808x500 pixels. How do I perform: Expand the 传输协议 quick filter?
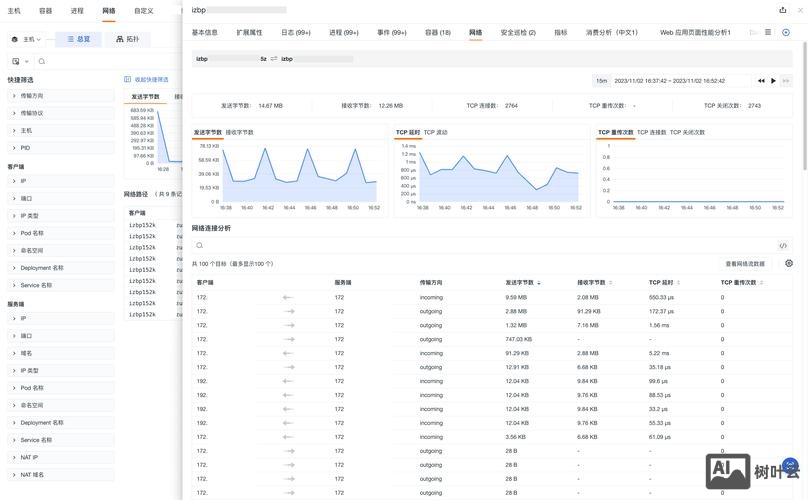[61, 113]
